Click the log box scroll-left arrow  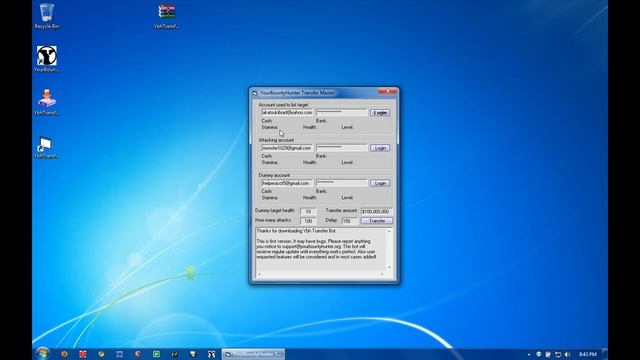pyautogui.click(x=259, y=274)
